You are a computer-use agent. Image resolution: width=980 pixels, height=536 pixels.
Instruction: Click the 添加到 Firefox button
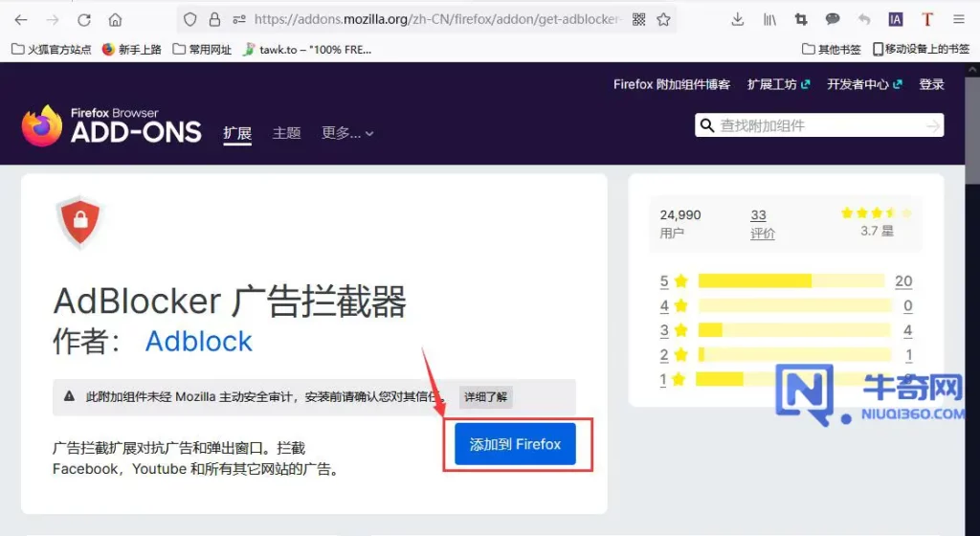[x=515, y=444]
